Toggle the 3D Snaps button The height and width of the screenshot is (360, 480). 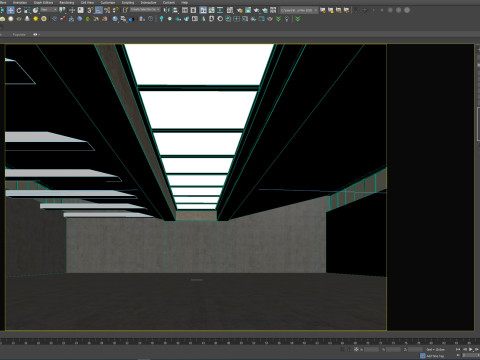click(x=90, y=10)
